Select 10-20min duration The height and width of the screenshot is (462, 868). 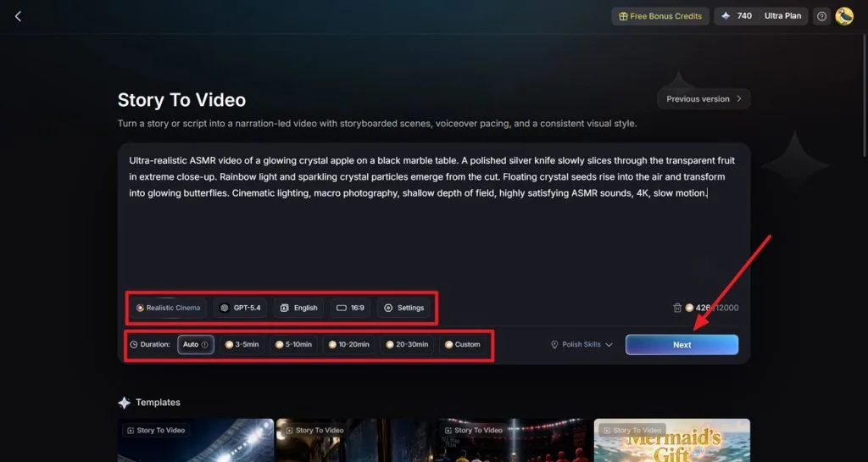(348, 344)
